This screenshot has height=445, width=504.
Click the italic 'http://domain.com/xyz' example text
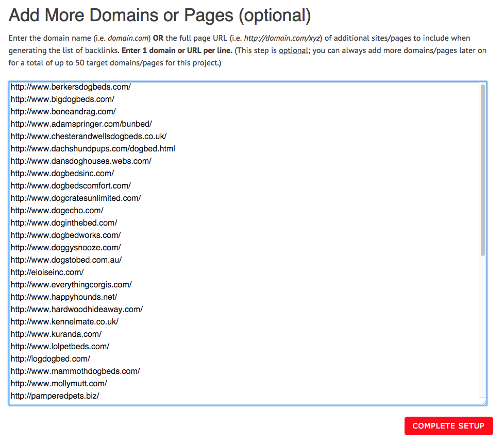[282, 38]
